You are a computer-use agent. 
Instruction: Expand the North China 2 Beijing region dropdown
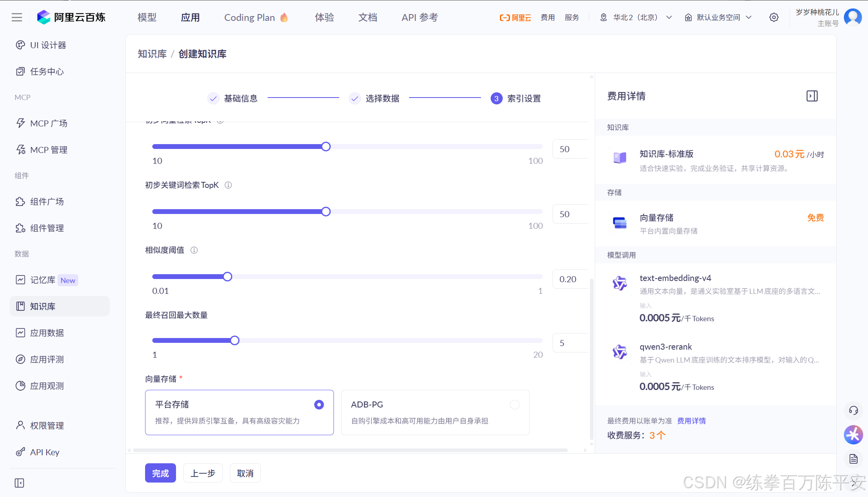[636, 17]
